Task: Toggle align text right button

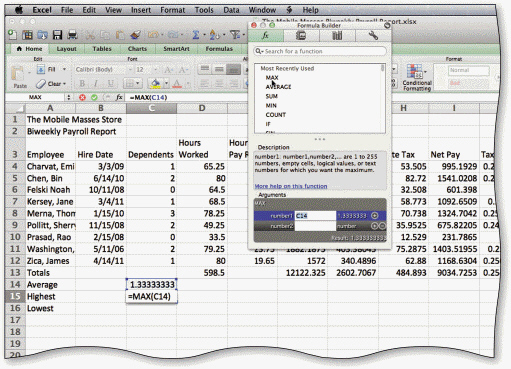Action: tap(233, 83)
